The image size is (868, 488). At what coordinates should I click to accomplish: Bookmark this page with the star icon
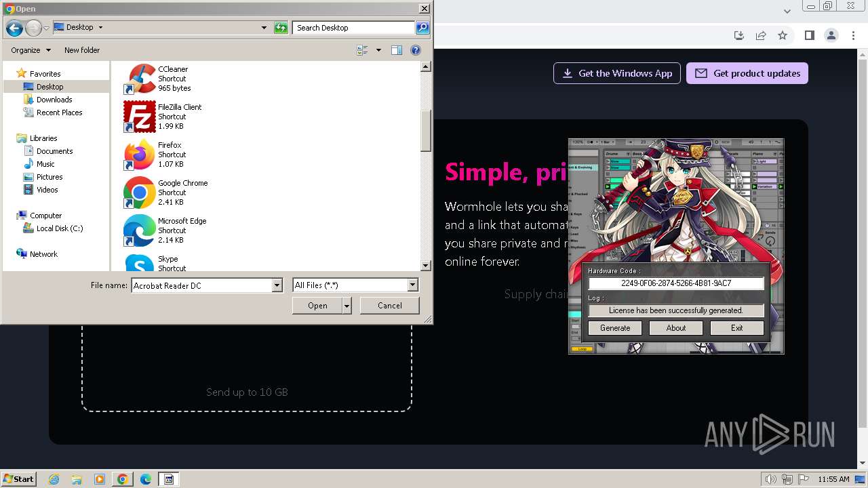[x=783, y=35]
